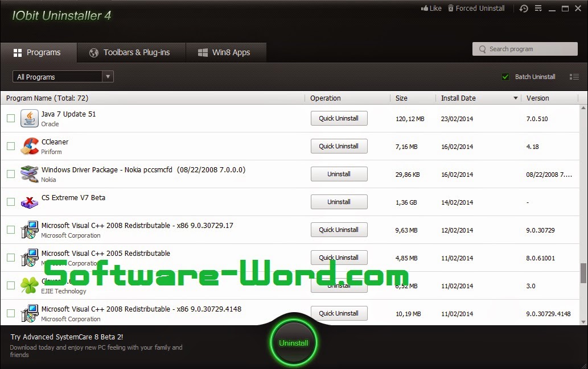
Task: Tick the Windows Driver Package Nokia checkbox
Action: pyautogui.click(x=11, y=174)
